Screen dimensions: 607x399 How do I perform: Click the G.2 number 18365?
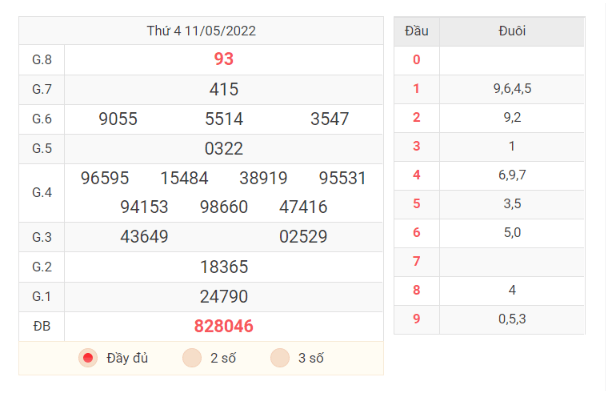point(224,267)
